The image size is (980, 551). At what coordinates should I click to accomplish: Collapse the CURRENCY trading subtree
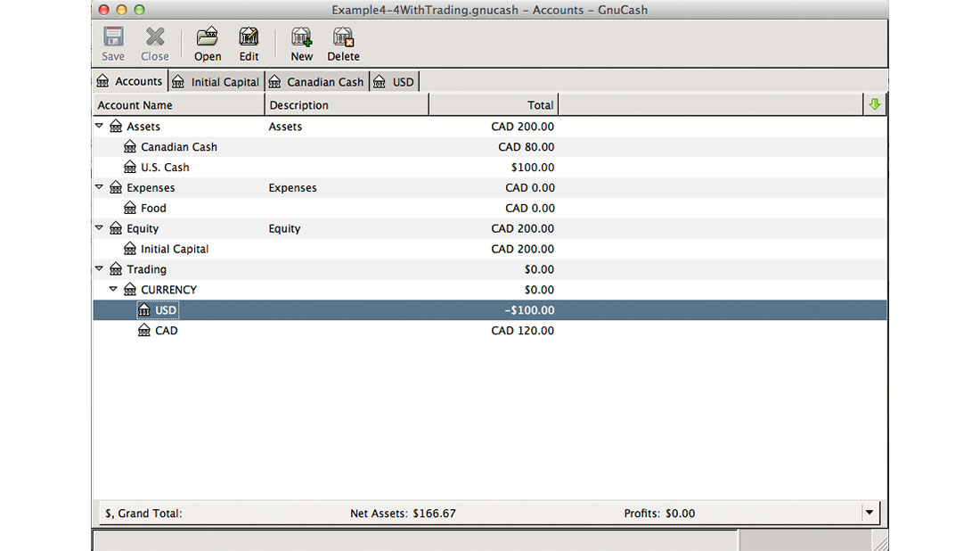pyautogui.click(x=114, y=290)
